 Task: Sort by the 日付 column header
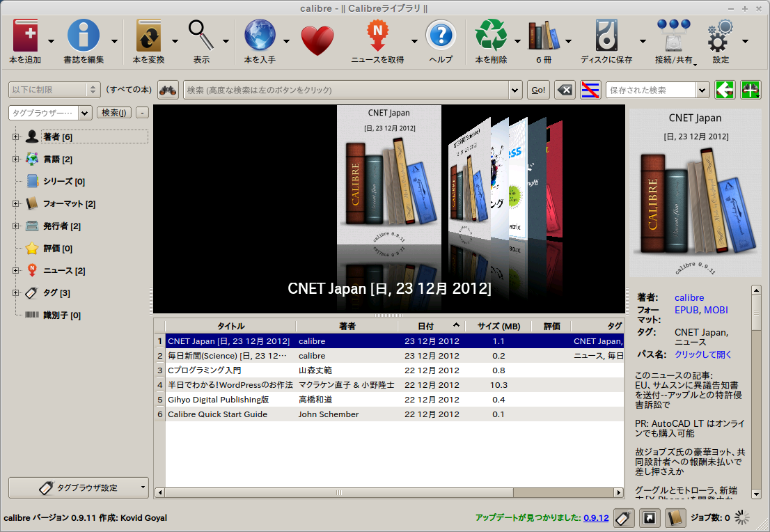point(431,326)
